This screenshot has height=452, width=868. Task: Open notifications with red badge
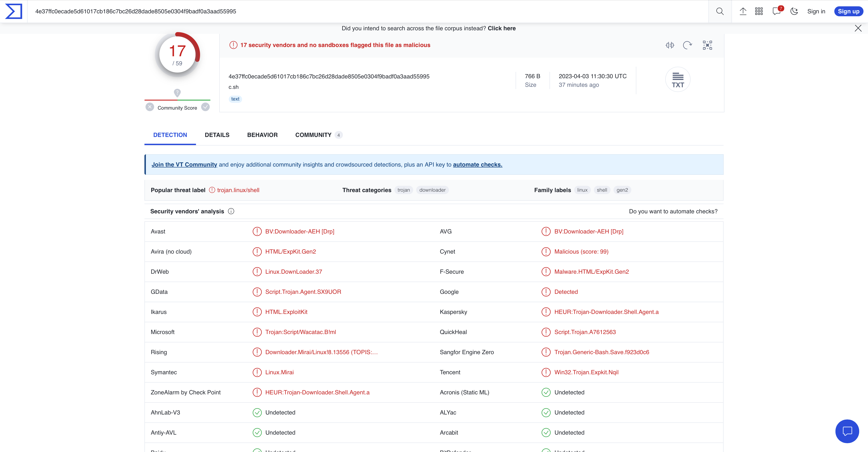[x=777, y=12]
